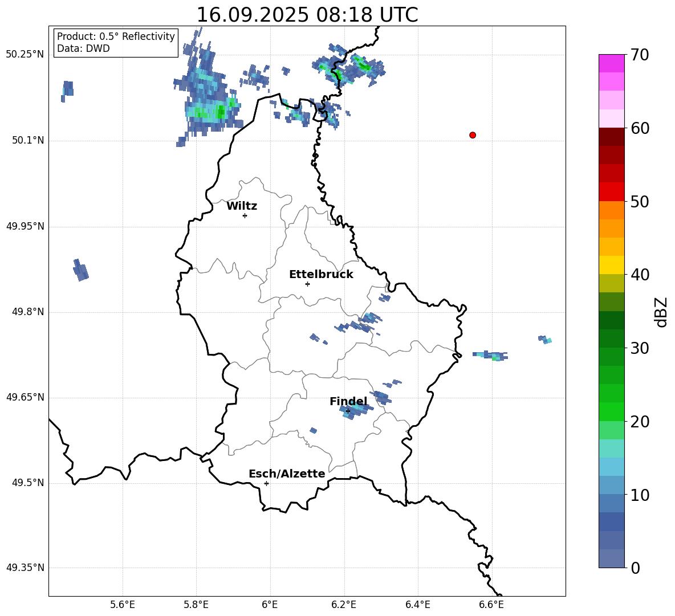Screen dimensions: 675x616
Task: Click the 16.09.2025 08:18 UTC title
Action: [307, 15]
